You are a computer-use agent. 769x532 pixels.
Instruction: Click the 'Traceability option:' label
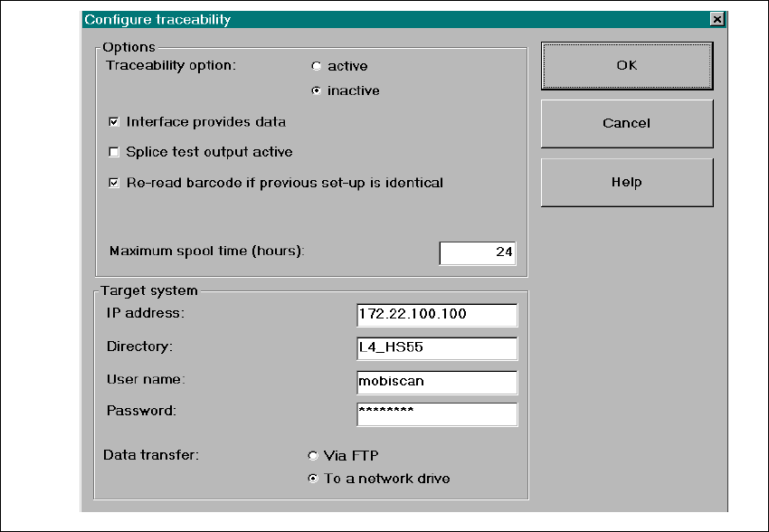(x=171, y=65)
